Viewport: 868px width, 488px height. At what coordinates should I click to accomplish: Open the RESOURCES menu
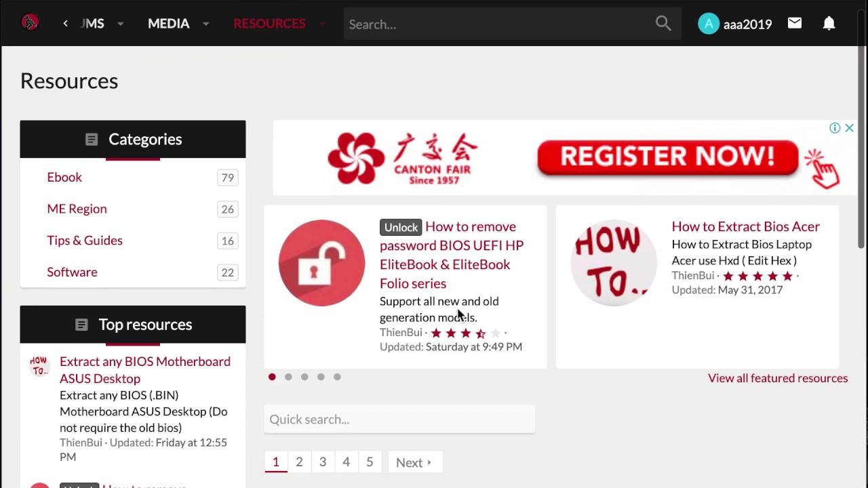coord(269,24)
